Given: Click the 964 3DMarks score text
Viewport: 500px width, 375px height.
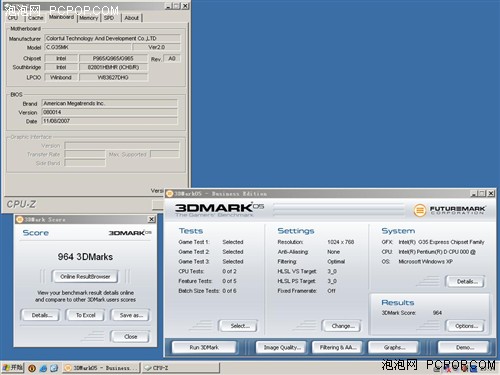Looking at the screenshot, I should click(85, 257).
